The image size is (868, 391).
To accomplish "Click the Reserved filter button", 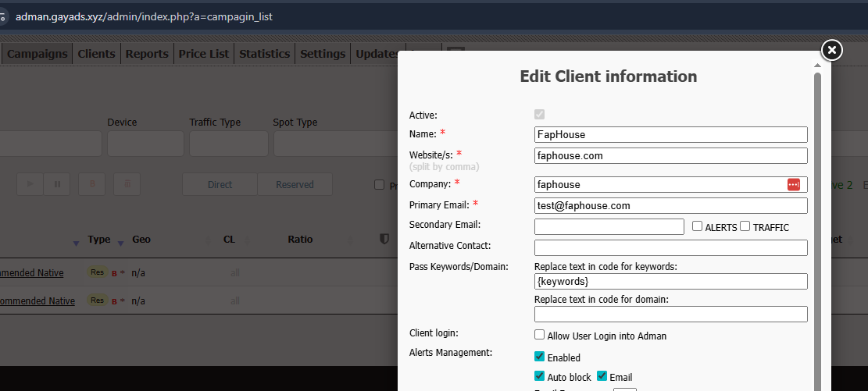I will (295, 184).
